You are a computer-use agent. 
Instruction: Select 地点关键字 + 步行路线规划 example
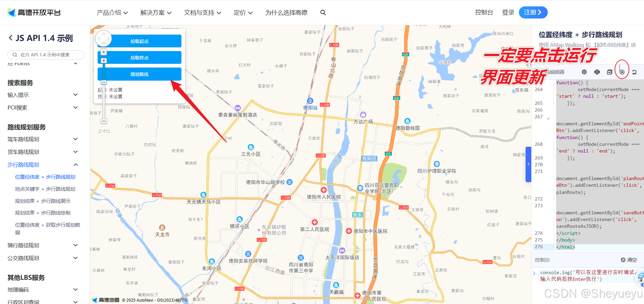coord(45,189)
